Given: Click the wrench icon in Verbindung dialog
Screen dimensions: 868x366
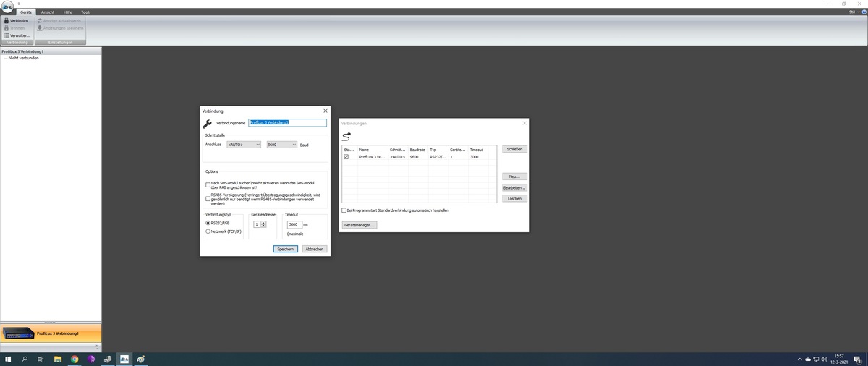Looking at the screenshot, I should point(207,124).
